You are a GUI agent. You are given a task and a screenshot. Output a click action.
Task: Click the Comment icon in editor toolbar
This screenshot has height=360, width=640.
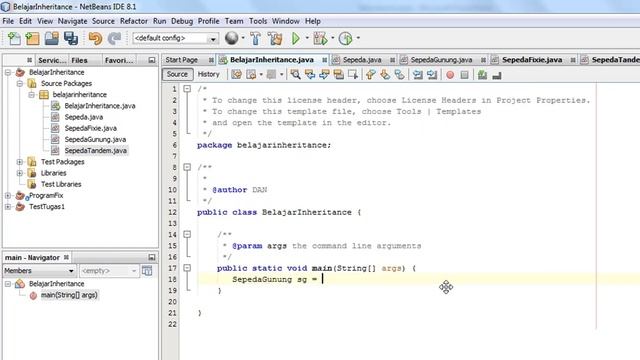coord(482,75)
